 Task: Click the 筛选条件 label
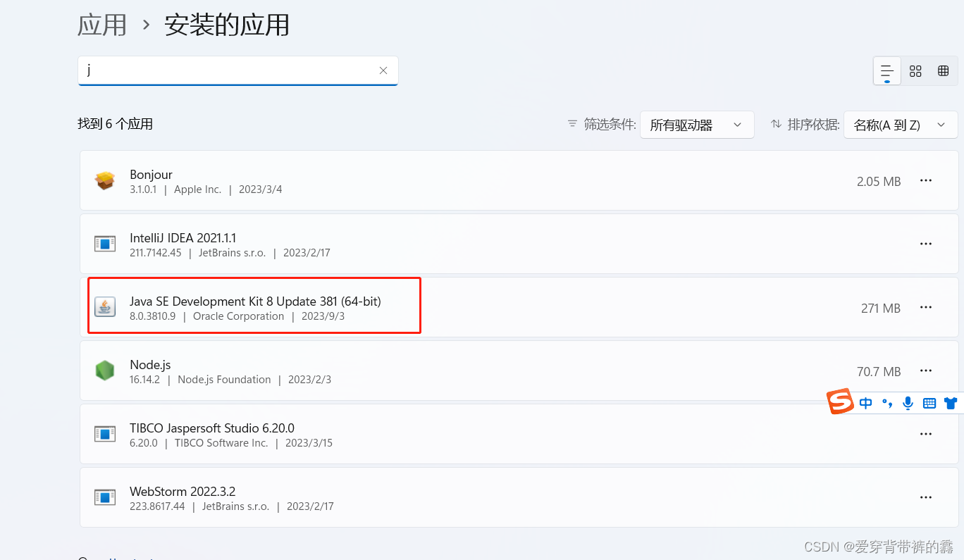tap(610, 125)
